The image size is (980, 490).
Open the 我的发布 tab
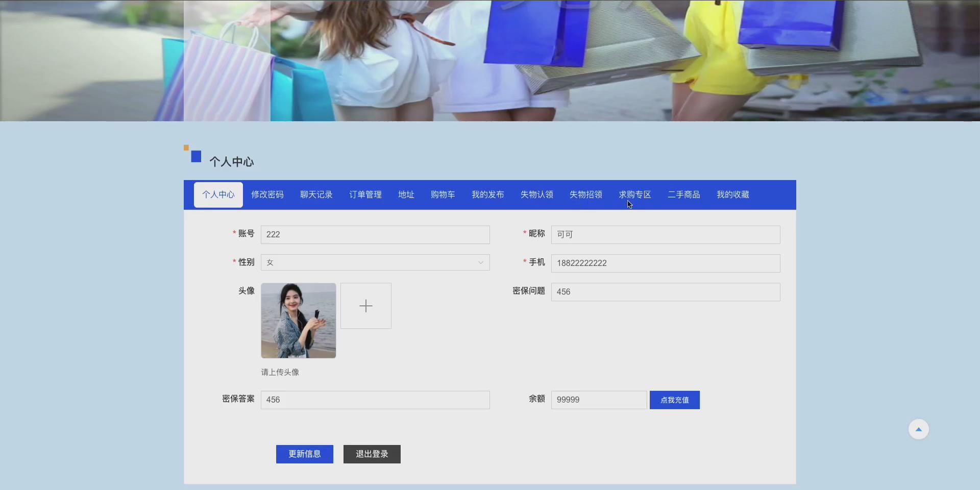[x=487, y=194]
